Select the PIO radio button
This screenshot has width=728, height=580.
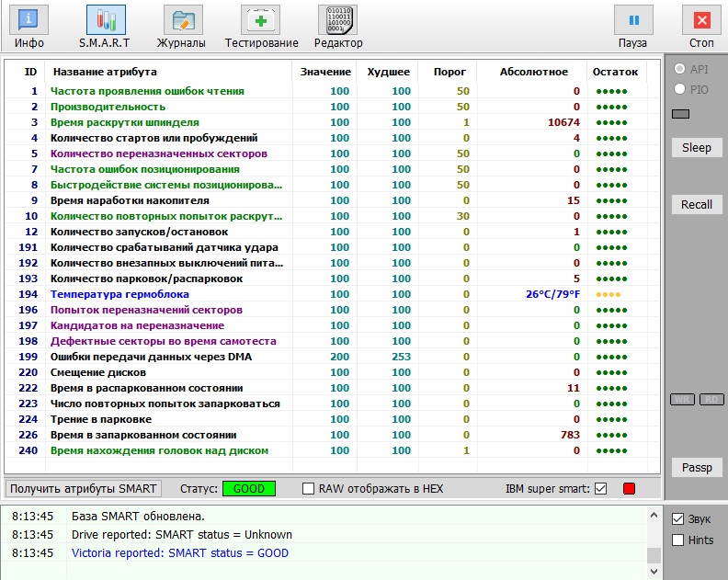[679, 88]
